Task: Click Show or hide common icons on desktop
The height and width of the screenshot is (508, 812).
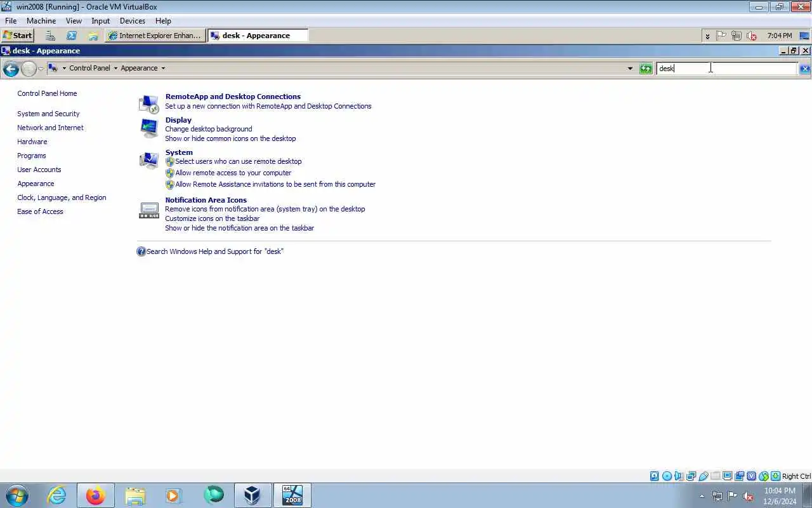Action: tap(230, 138)
